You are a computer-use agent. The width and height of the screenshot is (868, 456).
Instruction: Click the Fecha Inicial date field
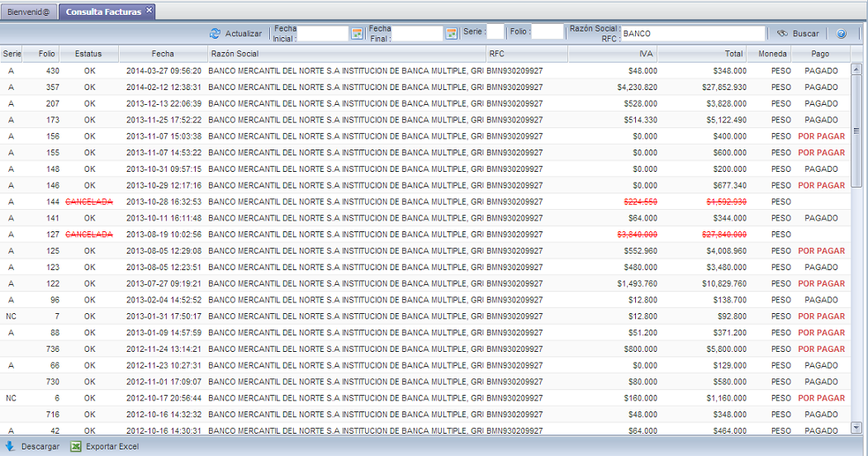pos(323,34)
